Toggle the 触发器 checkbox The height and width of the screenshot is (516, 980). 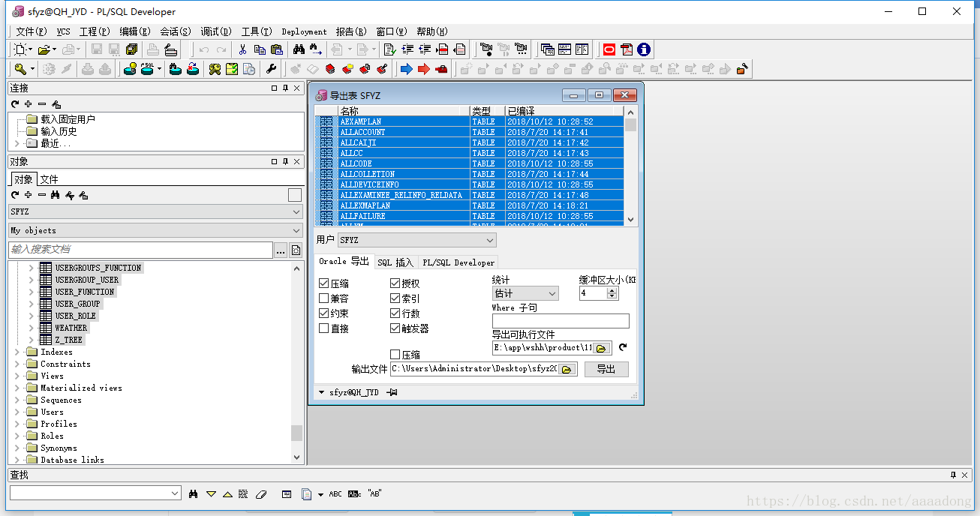coord(395,328)
